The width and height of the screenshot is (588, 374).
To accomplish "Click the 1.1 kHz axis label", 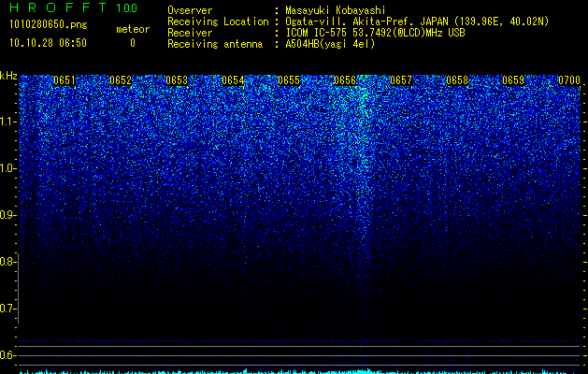I will [x=7, y=122].
